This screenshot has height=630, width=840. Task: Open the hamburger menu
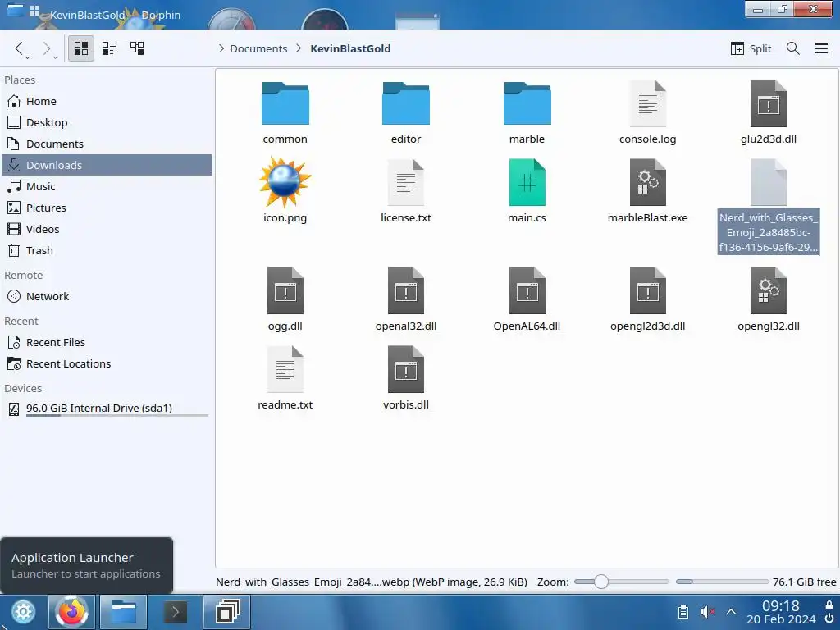(x=820, y=48)
